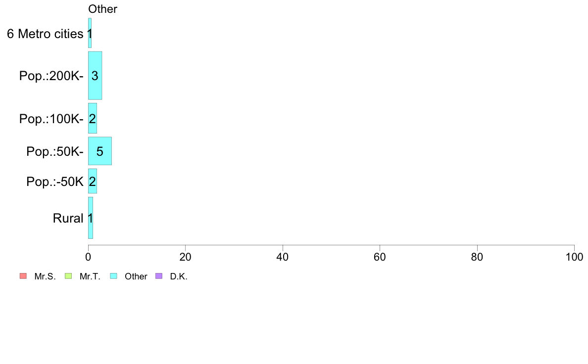Click the Mr.T. legend label text
The height and width of the screenshot is (364, 588).
pos(90,276)
